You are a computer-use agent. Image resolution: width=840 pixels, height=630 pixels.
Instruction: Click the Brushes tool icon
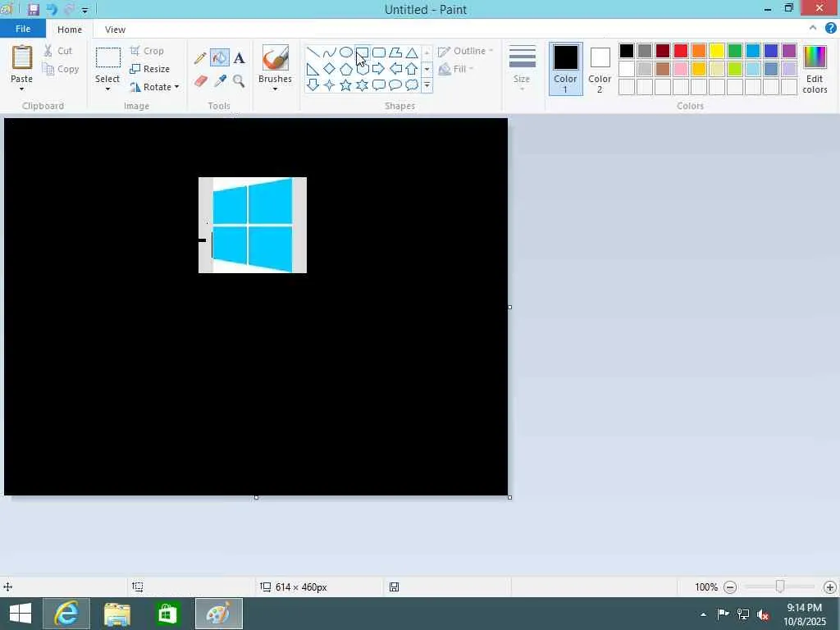(x=276, y=57)
